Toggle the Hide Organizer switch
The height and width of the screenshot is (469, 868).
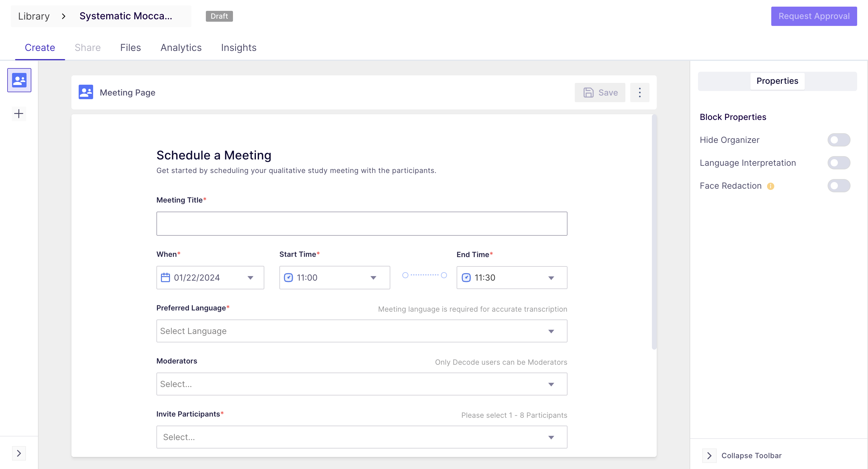click(x=839, y=140)
